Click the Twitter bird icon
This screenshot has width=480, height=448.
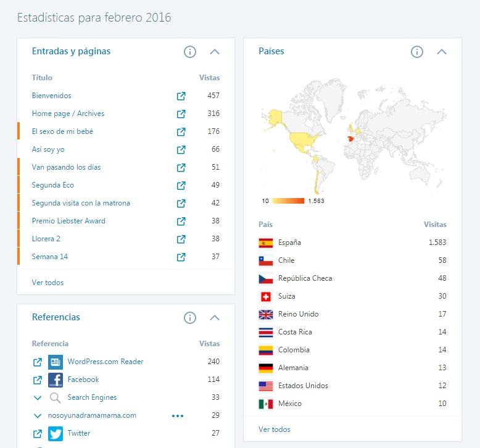click(56, 433)
